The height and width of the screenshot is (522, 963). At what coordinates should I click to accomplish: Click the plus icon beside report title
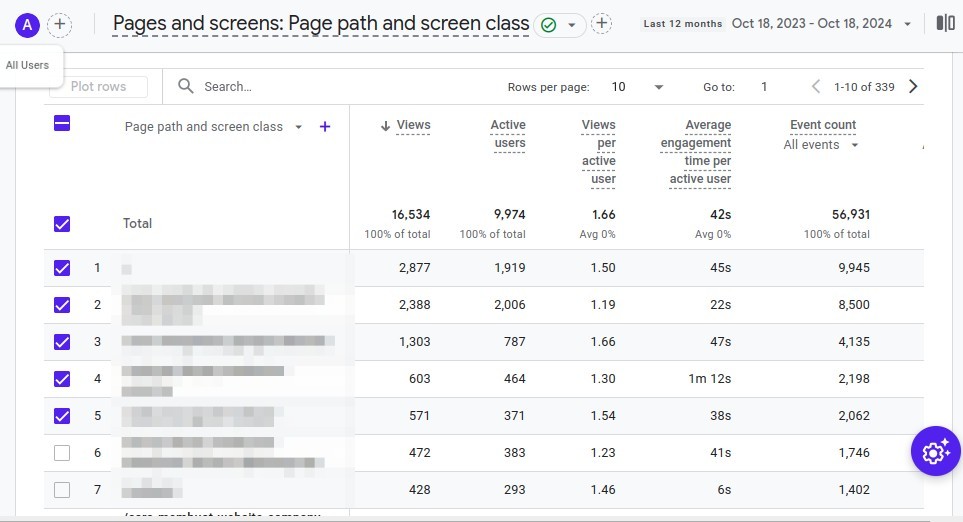pos(601,23)
